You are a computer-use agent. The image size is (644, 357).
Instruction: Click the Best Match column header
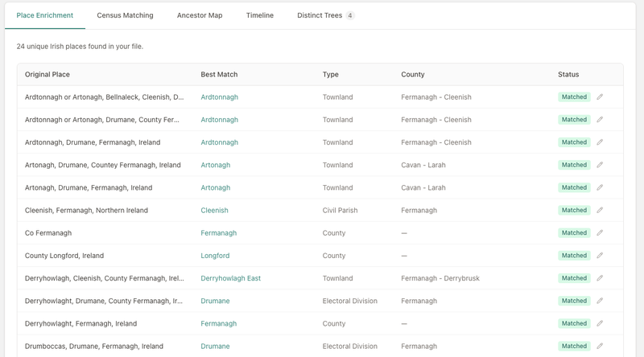pyautogui.click(x=219, y=74)
